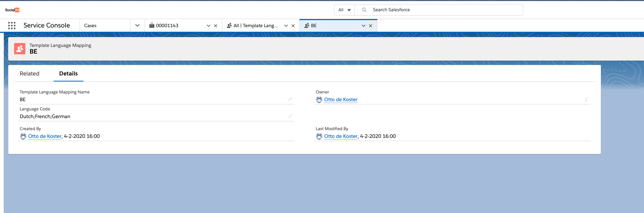Screen dimensions: 644x213
Task: Close the All Template Lang tab
Action: click(293, 26)
